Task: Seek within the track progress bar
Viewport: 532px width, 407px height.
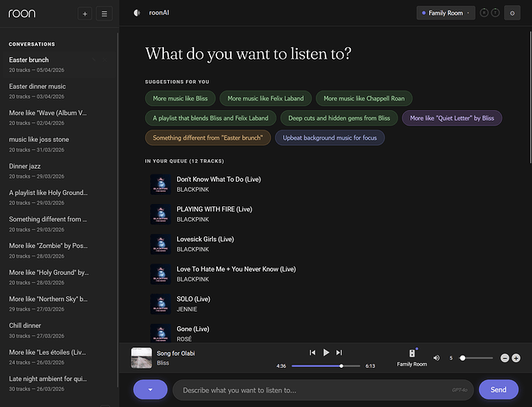Action: [x=326, y=366]
